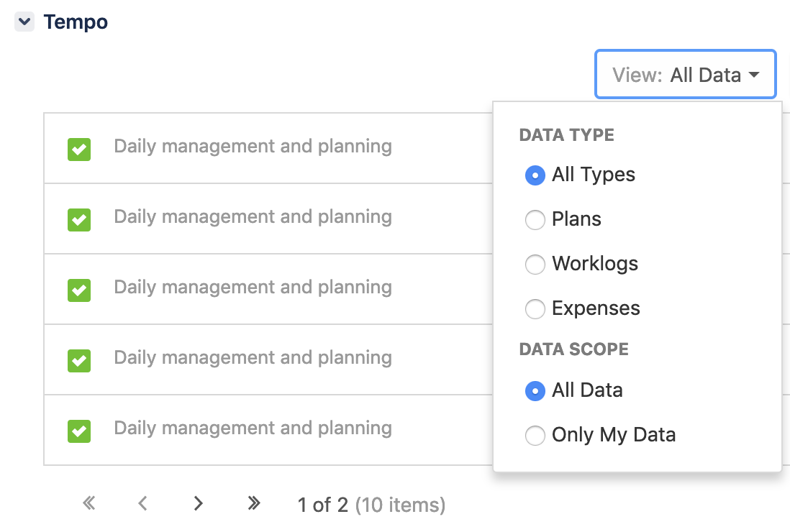Click the checkmark icon on the fourth row
This screenshot has width=790, height=532.
tap(80, 360)
